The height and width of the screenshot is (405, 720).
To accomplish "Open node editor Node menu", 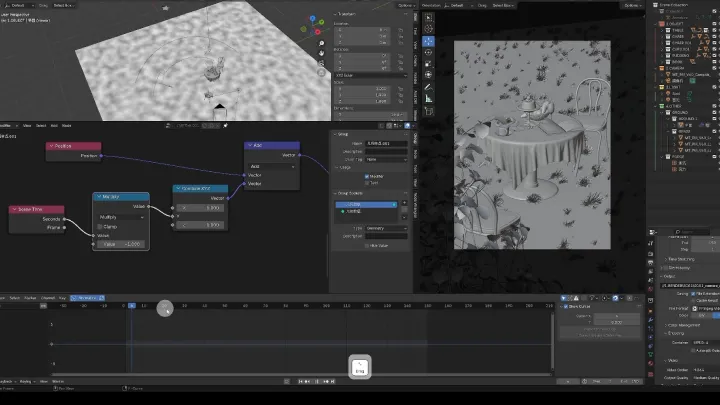I will 67,125.
